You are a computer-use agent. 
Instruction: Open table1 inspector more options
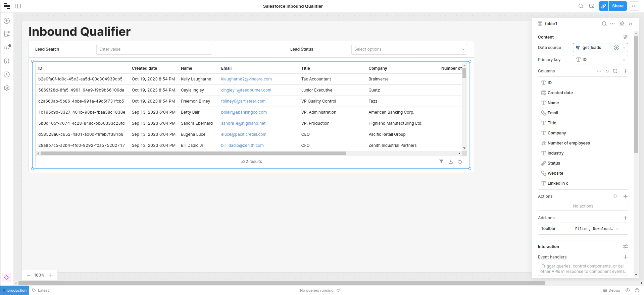[x=612, y=24]
